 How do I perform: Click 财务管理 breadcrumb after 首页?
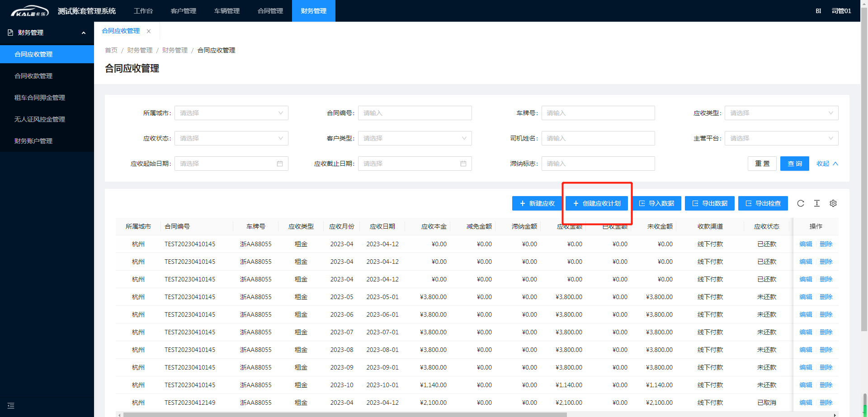140,50
